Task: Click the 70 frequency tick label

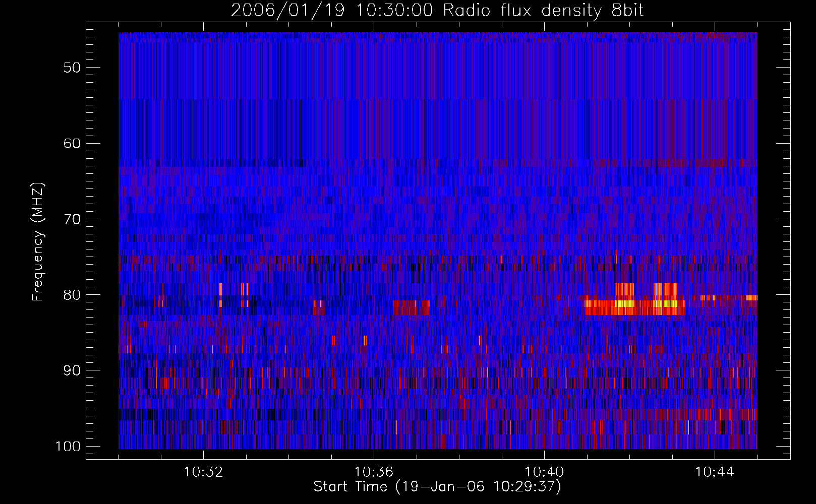Action: pos(72,219)
